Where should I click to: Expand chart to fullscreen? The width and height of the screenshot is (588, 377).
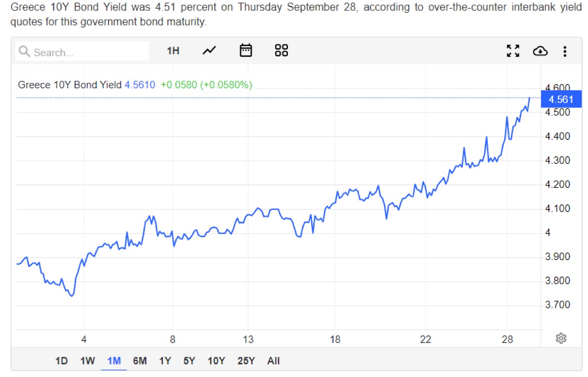tap(513, 51)
